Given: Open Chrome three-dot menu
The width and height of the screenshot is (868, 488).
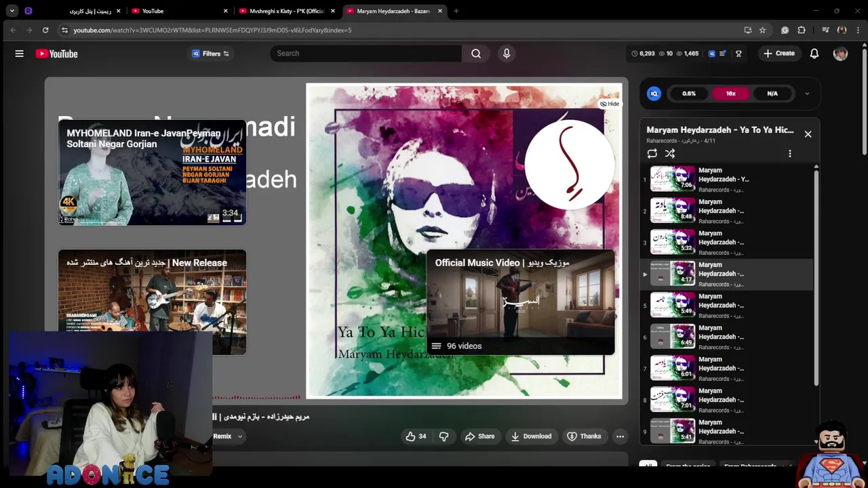Looking at the screenshot, I should point(858,30).
